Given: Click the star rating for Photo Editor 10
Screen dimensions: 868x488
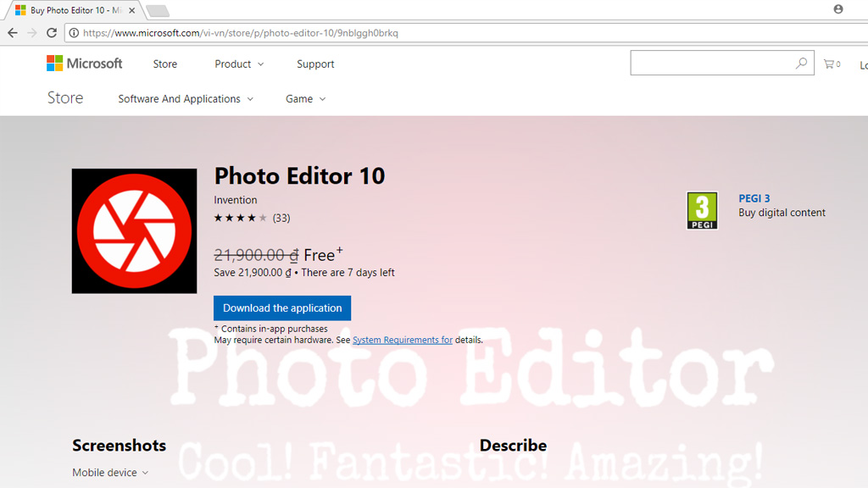Looking at the screenshot, I should pyautogui.click(x=240, y=218).
